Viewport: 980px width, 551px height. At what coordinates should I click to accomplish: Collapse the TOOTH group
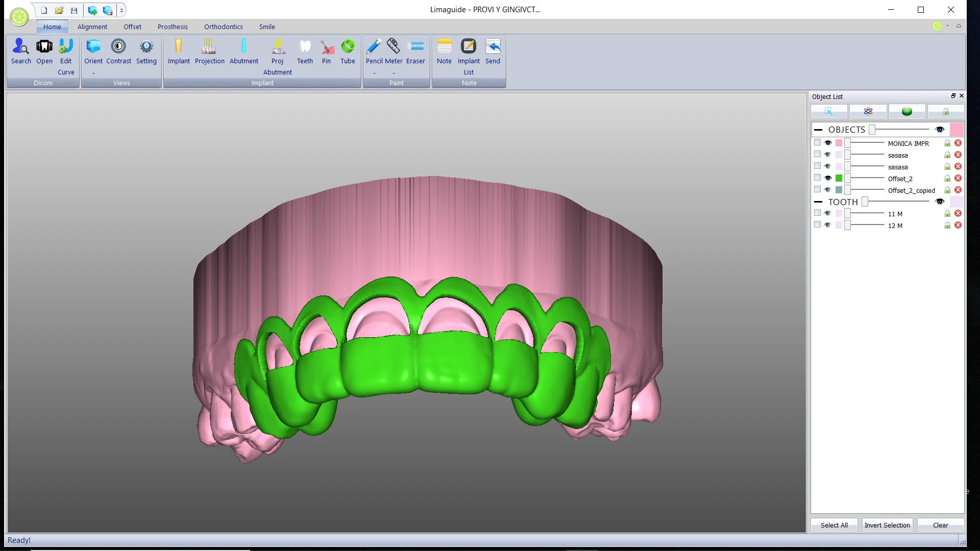[x=818, y=202]
